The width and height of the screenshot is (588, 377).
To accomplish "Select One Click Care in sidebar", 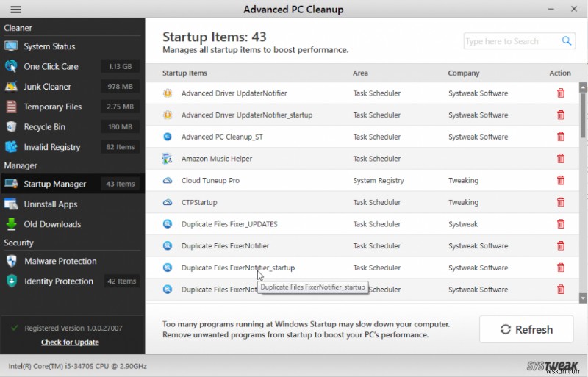I will [x=51, y=66].
